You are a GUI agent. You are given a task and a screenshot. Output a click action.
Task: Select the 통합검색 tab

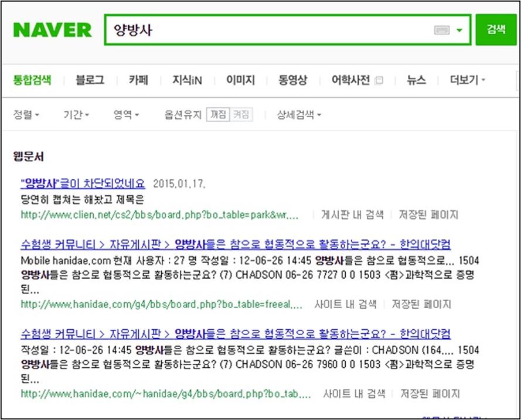pos(32,80)
